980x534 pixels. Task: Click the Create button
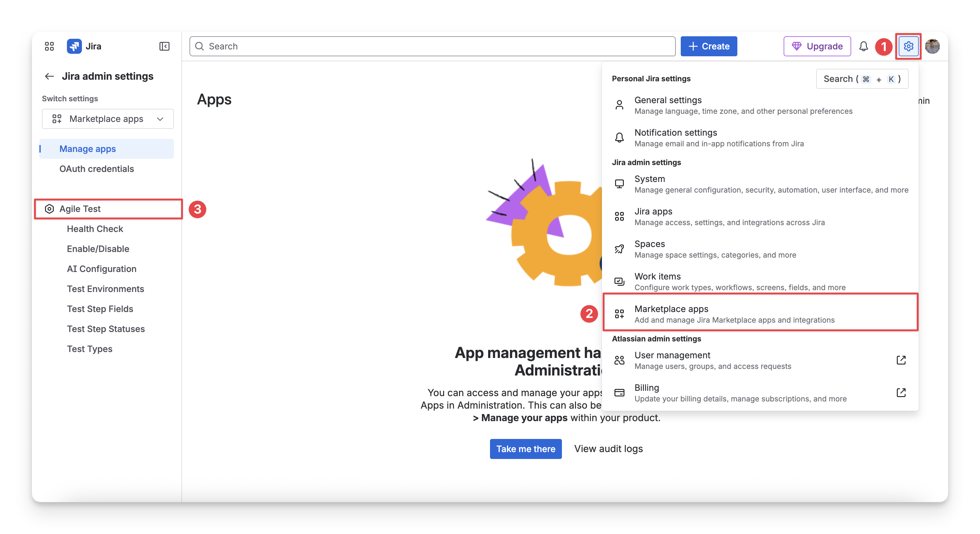click(x=708, y=46)
